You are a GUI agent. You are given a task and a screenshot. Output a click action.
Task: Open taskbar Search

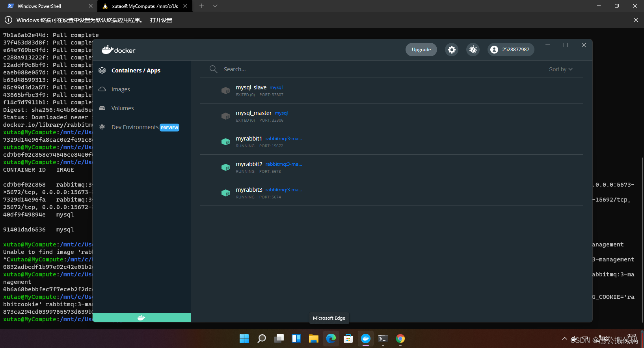(x=262, y=339)
